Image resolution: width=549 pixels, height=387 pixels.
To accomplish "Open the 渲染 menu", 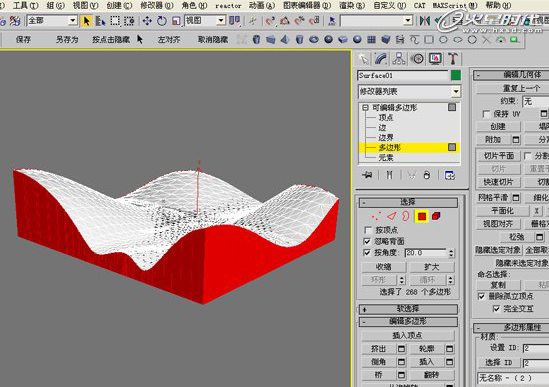I will [x=352, y=6].
